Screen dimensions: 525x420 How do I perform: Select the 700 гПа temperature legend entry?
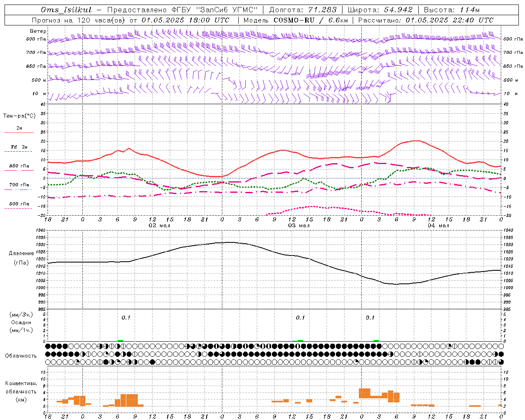point(19,185)
